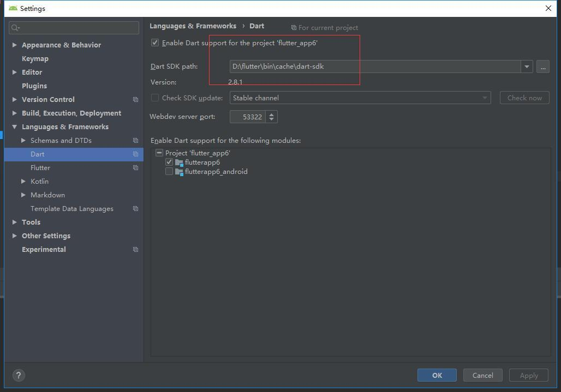Toggle Enable Dart support for project checkbox
The height and width of the screenshot is (392, 561).
point(155,43)
